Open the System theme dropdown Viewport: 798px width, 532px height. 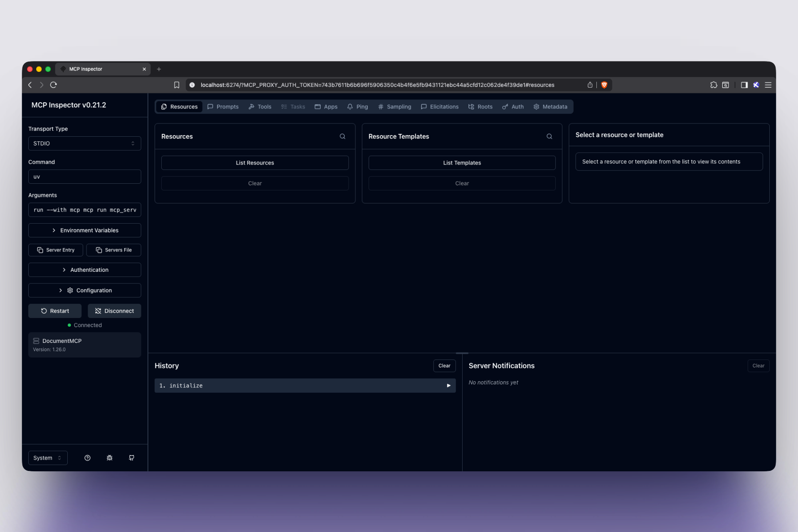tap(48, 458)
